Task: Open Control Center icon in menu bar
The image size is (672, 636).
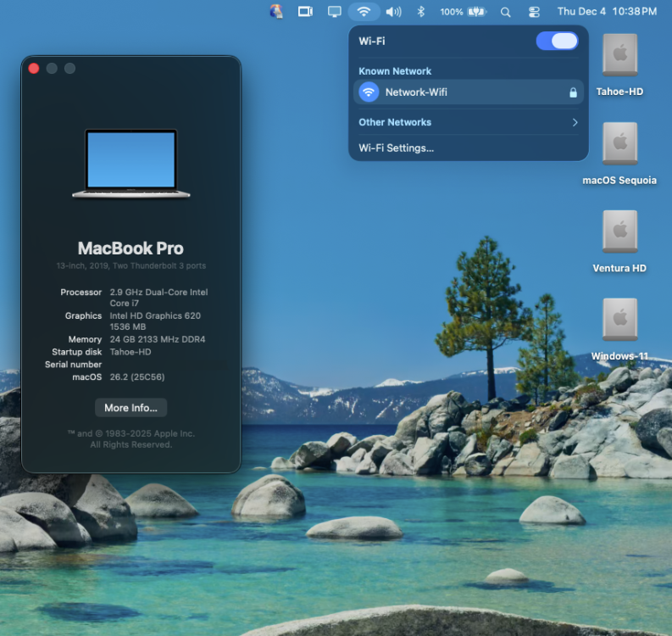Action: point(534,12)
